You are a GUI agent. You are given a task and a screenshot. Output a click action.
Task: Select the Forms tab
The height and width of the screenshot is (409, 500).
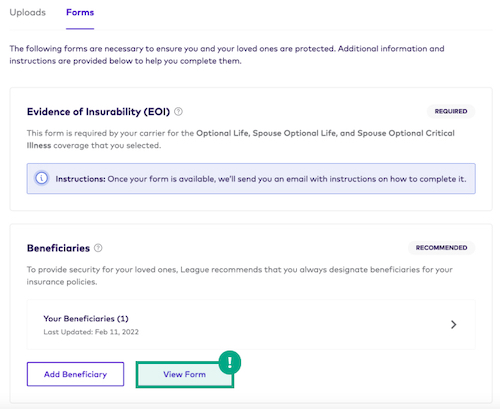point(80,12)
